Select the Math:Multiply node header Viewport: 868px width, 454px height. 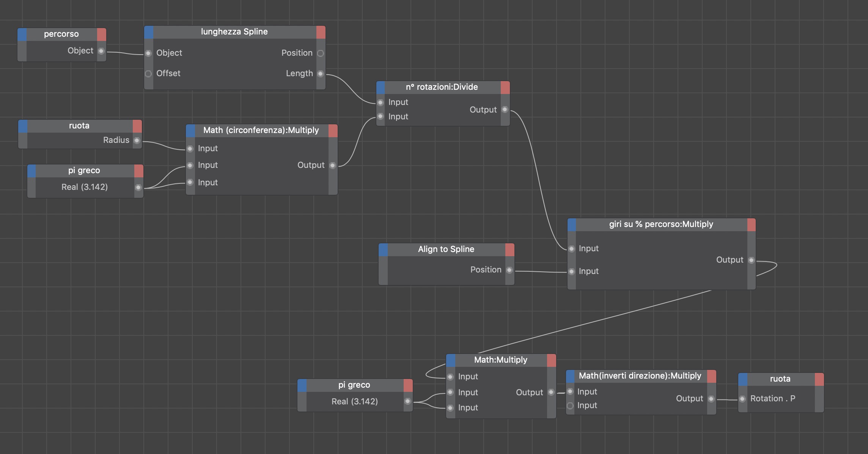[500, 360]
